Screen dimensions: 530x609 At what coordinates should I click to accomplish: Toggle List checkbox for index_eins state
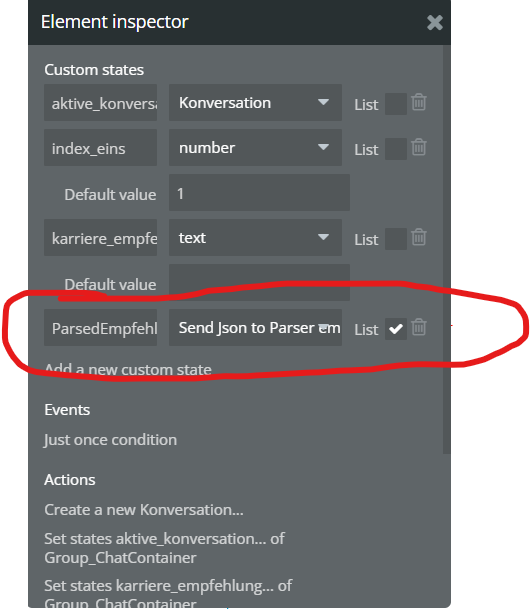[396, 149]
